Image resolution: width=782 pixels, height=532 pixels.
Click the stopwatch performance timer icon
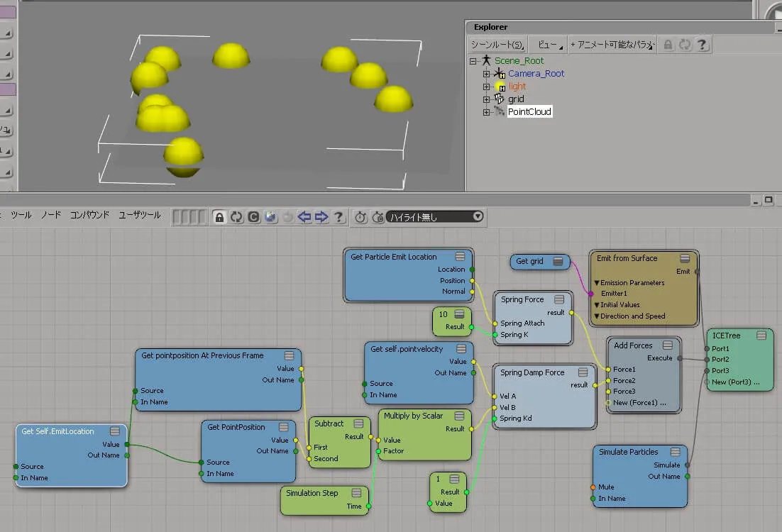tap(360, 217)
